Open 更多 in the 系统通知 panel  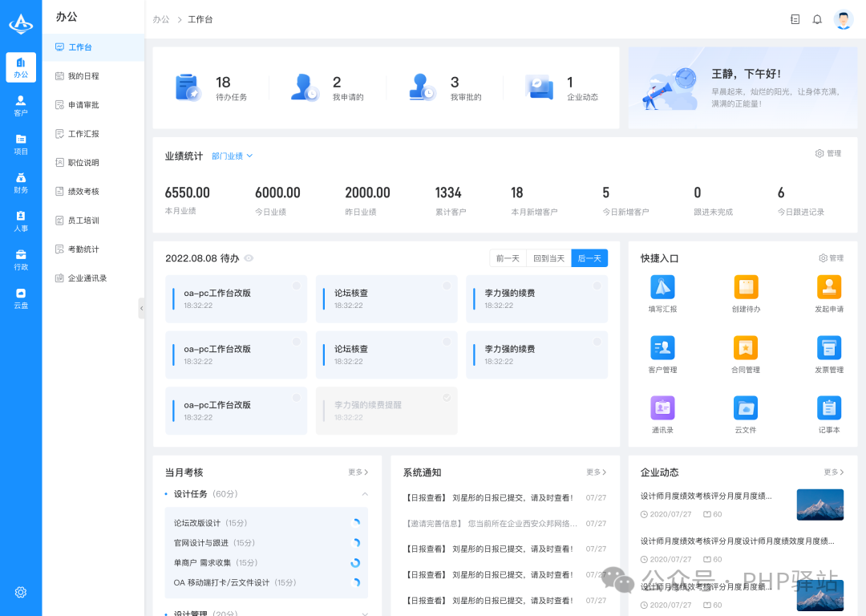(x=596, y=472)
